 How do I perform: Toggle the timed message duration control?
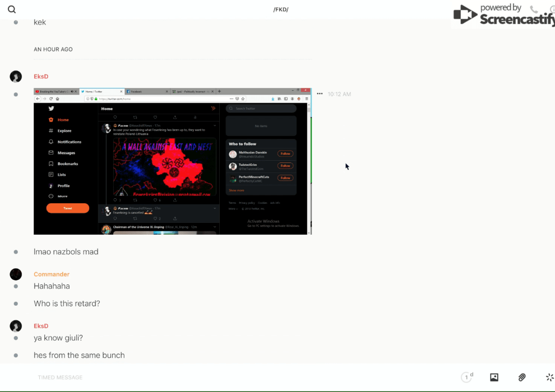click(x=466, y=377)
